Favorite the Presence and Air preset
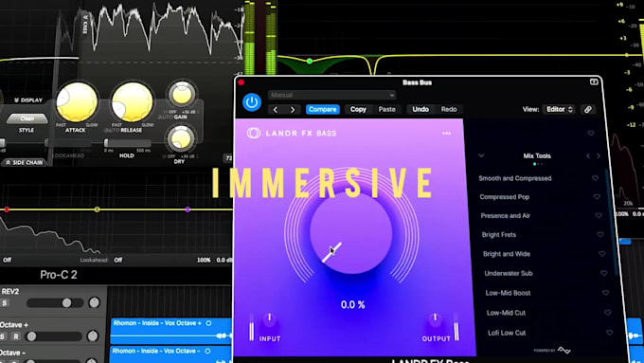644x363 pixels. coord(599,215)
